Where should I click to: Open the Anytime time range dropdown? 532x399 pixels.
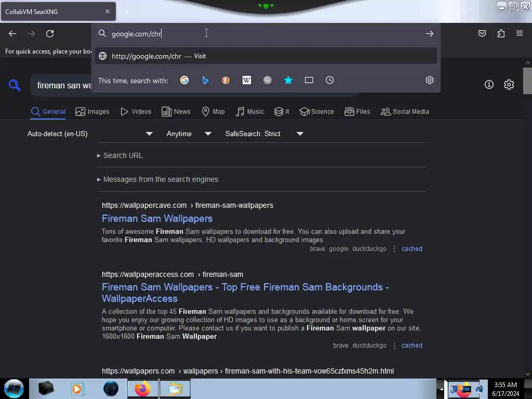[189, 134]
